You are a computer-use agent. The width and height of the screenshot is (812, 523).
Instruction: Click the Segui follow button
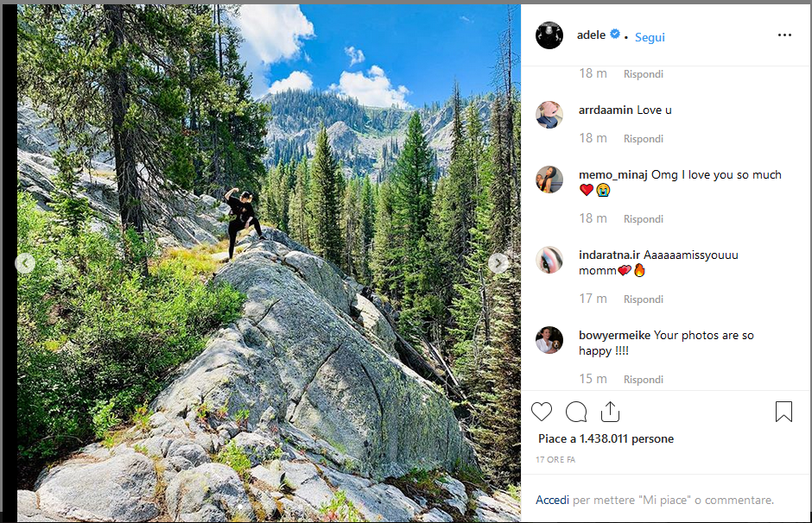(650, 37)
